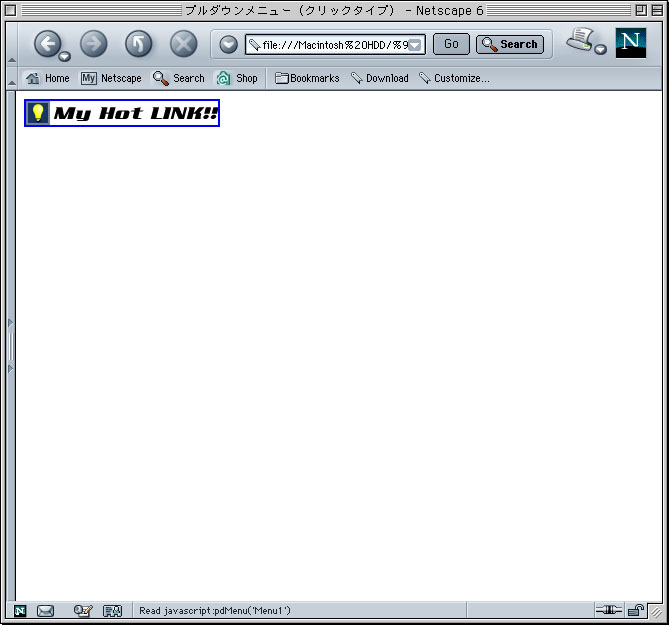Click the window close box in title bar

tap(11, 10)
